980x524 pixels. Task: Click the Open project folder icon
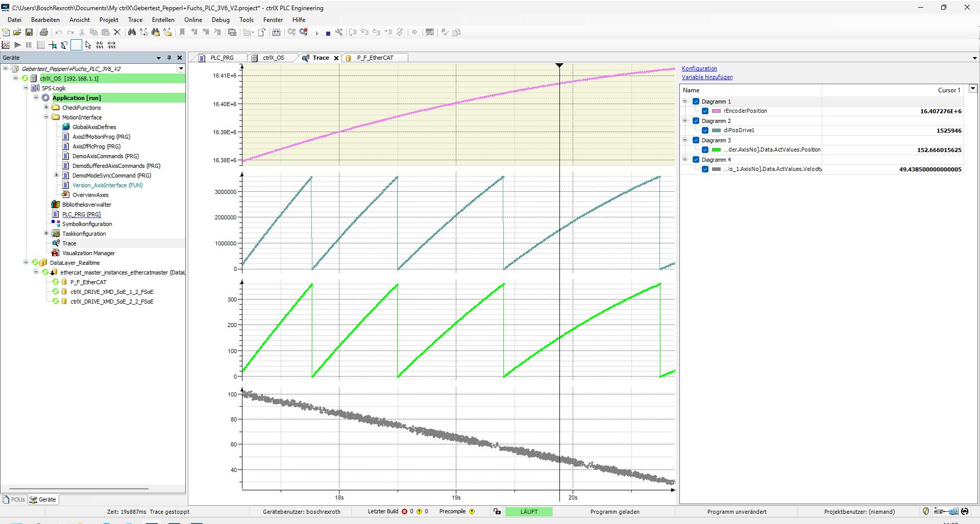[x=17, y=32]
